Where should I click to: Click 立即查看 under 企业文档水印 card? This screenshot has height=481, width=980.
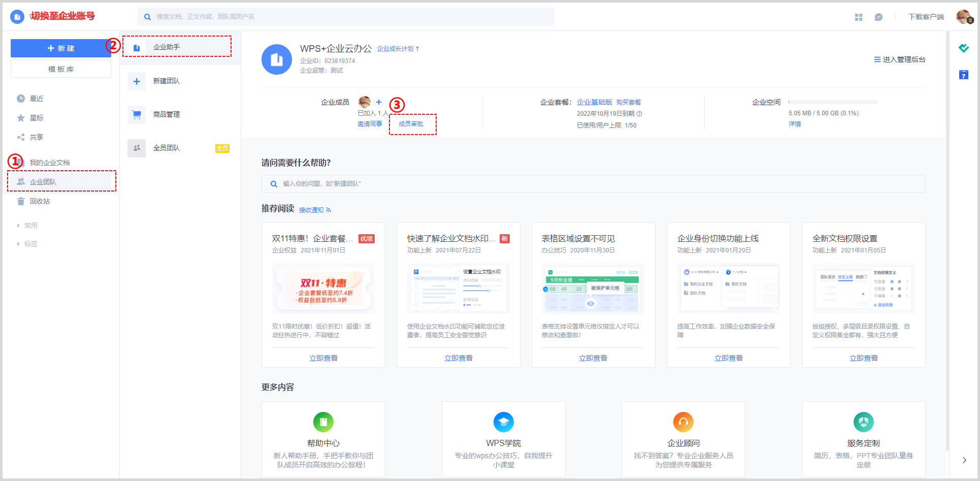coord(459,358)
